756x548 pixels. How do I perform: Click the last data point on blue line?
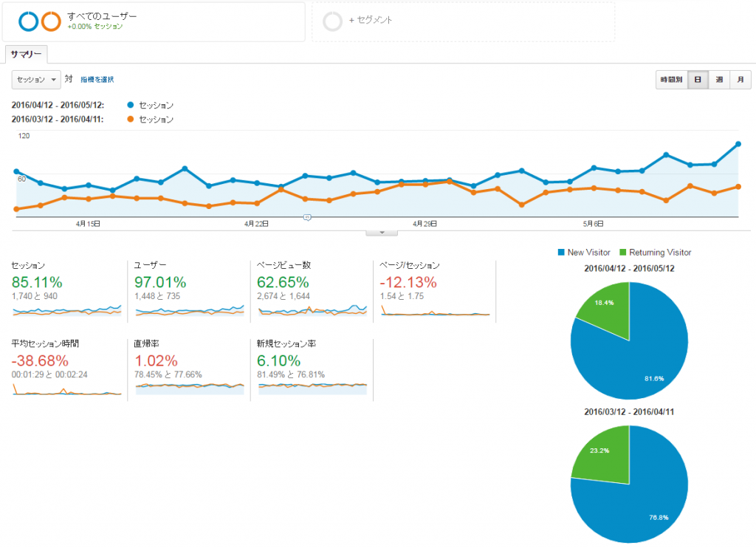tap(738, 144)
